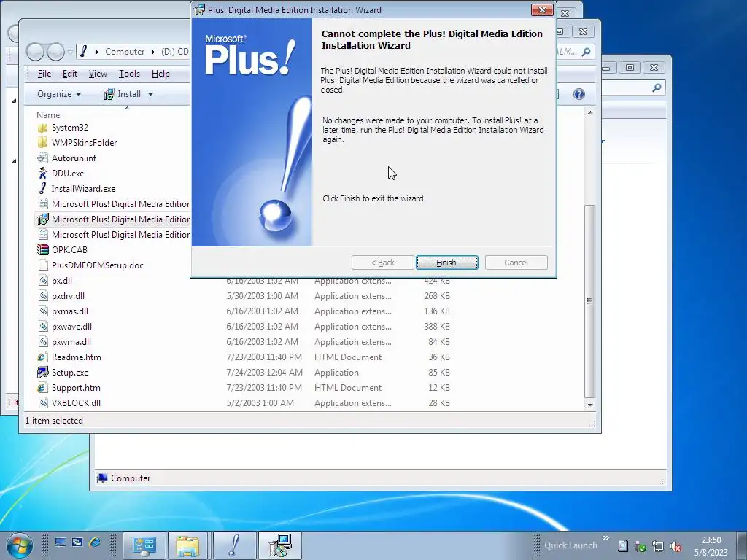Launch Internet Explorer from quick launch
The height and width of the screenshot is (560, 747).
coord(95,542)
